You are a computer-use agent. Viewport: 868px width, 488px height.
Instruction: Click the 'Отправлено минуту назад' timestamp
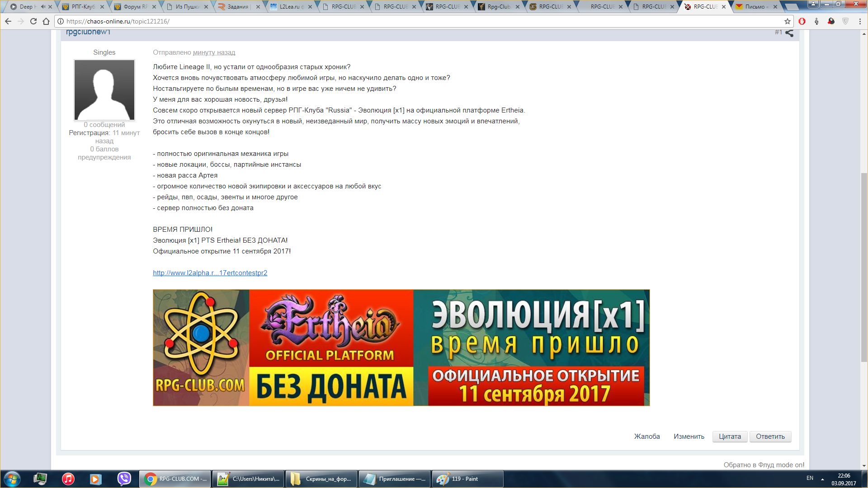coord(194,52)
